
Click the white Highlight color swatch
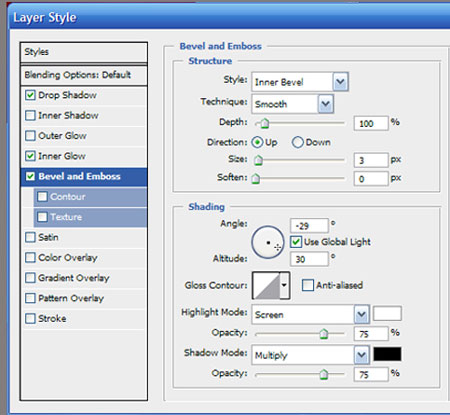[387, 314]
